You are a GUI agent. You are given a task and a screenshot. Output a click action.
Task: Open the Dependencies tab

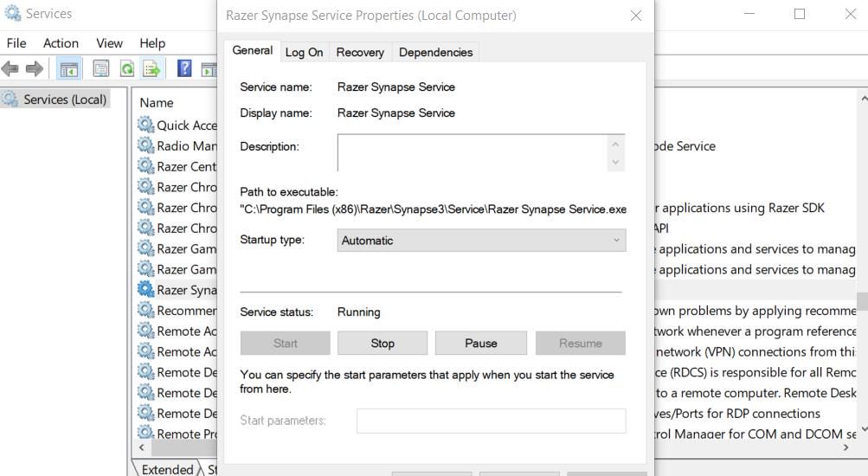point(435,52)
